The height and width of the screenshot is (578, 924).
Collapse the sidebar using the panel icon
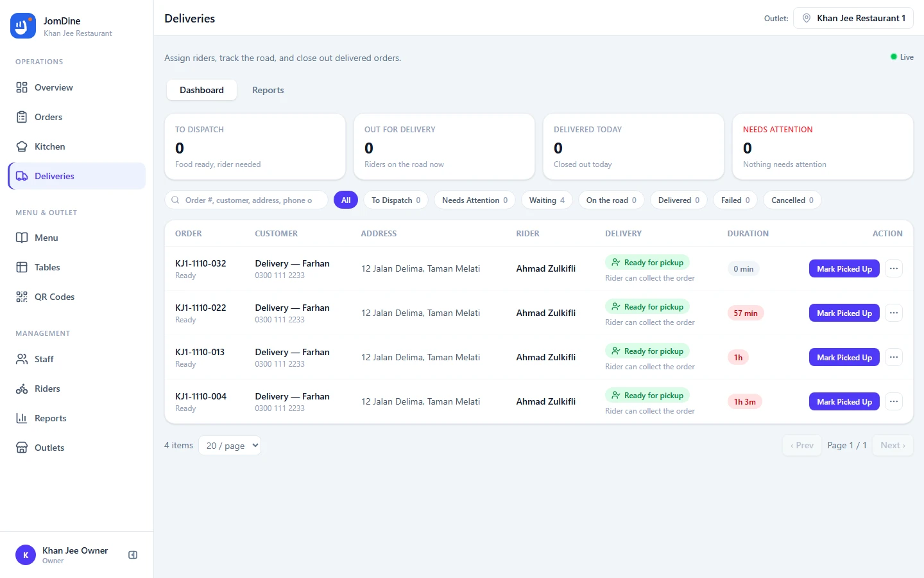[x=133, y=555]
